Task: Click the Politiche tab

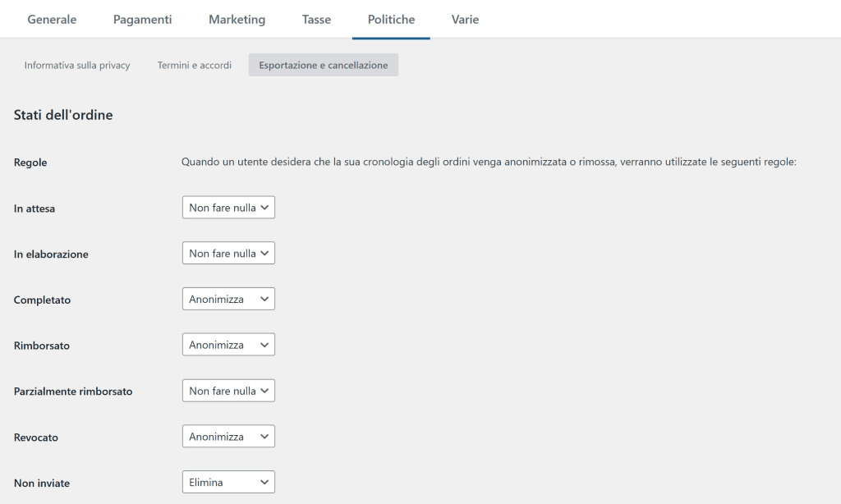Action: 390,19
